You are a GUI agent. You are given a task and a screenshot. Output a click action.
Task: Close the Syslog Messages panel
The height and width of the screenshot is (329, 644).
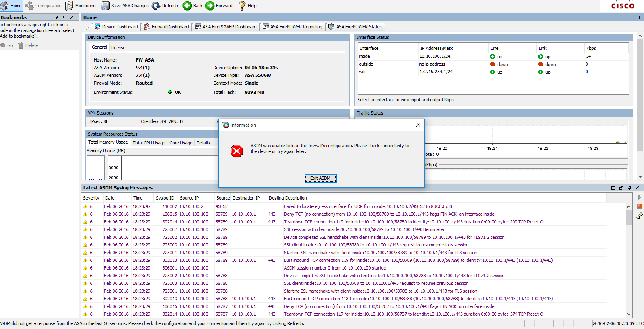[637, 188]
